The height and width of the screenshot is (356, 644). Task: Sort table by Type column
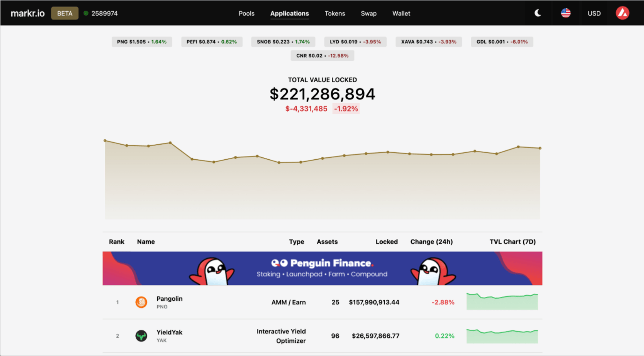coord(297,242)
